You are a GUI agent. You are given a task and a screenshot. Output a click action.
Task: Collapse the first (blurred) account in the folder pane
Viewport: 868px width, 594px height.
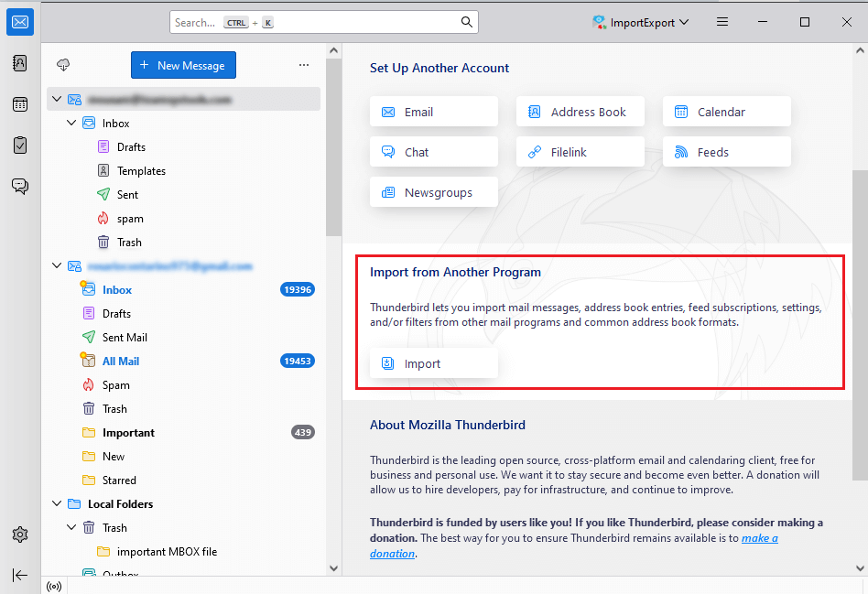pyautogui.click(x=57, y=99)
